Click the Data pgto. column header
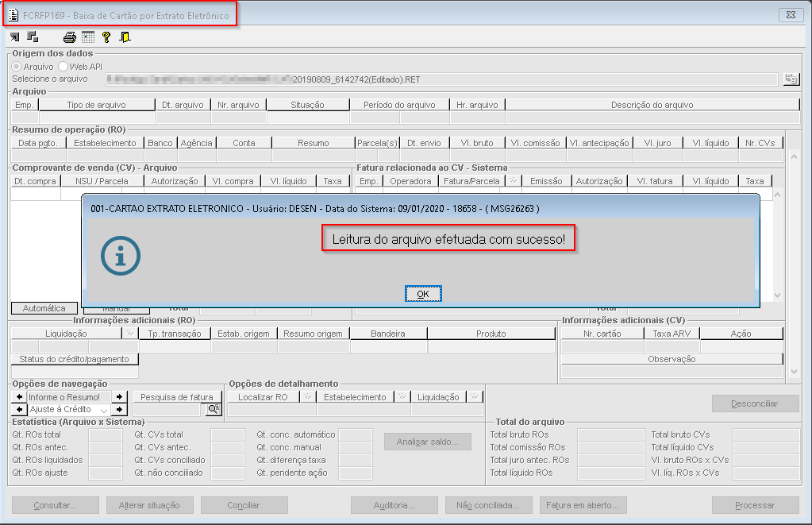The height and width of the screenshot is (525, 812). [38, 143]
